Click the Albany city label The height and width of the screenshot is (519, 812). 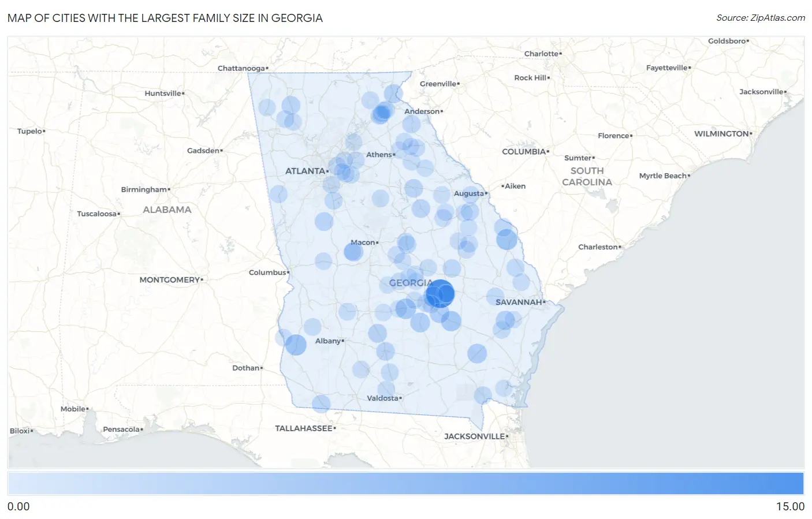[328, 341]
